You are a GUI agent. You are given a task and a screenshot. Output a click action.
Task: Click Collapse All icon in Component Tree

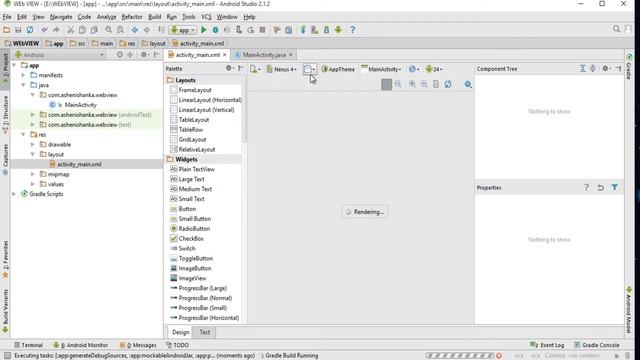click(593, 69)
